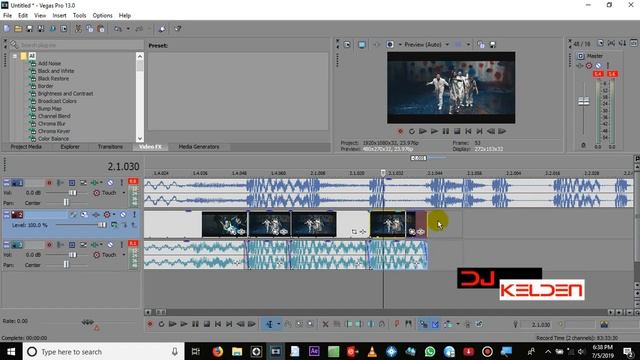Viewport: 640px width, 360px height.
Task: Open the Tools menu
Action: click(x=79, y=16)
